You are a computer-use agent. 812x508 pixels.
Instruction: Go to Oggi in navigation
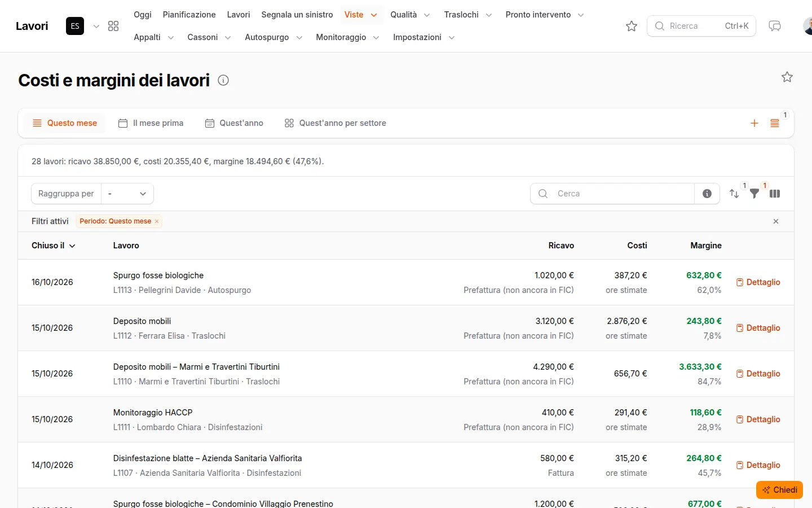tap(143, 15)
